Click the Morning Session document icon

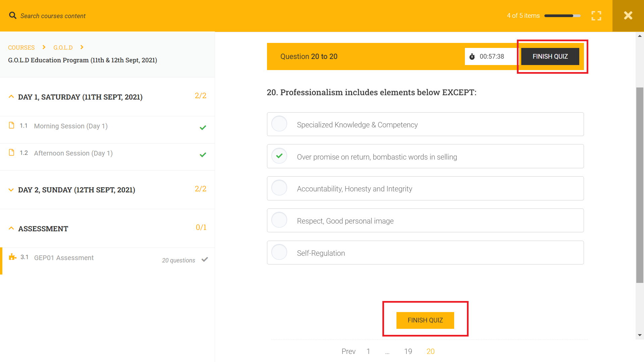point(11,125)
